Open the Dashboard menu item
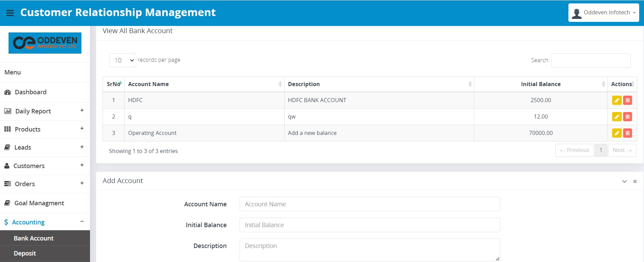644x262 pixels. (30, 92)
